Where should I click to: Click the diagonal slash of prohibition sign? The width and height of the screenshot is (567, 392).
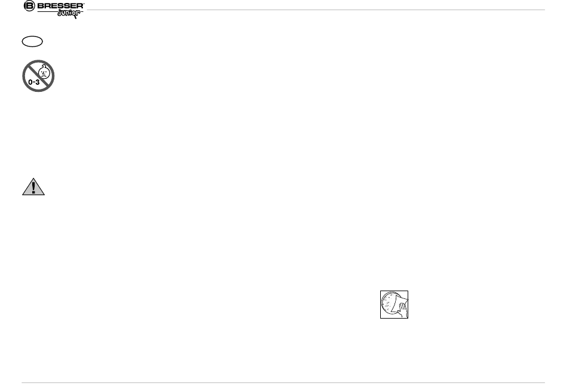pos(38,76)
